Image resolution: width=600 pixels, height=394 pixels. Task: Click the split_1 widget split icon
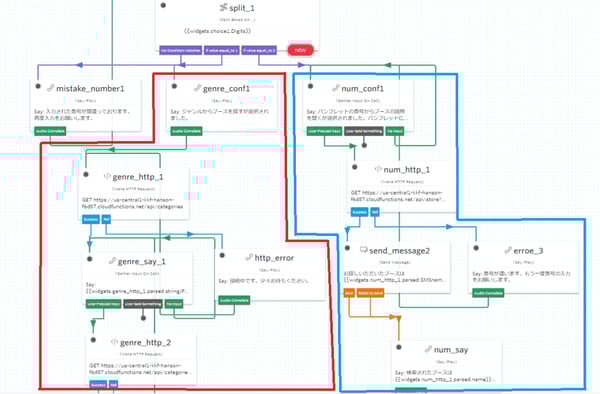point(223,7)
